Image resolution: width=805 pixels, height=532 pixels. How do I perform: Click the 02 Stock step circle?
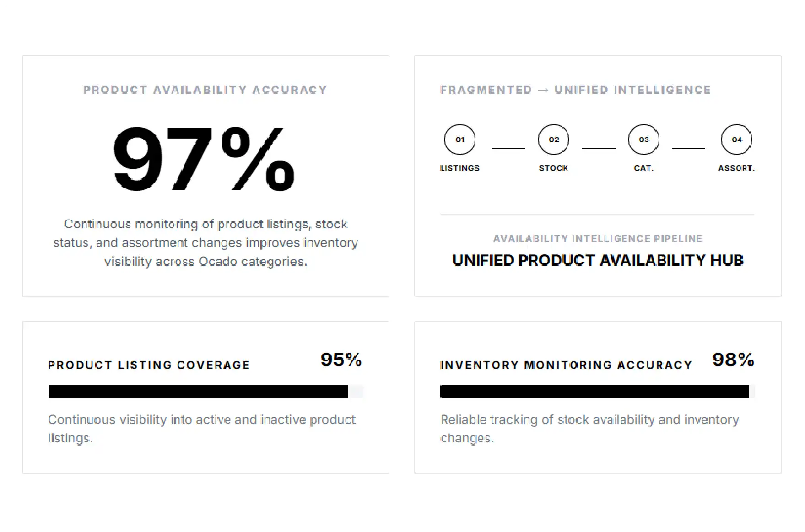(x=553, y=140)
